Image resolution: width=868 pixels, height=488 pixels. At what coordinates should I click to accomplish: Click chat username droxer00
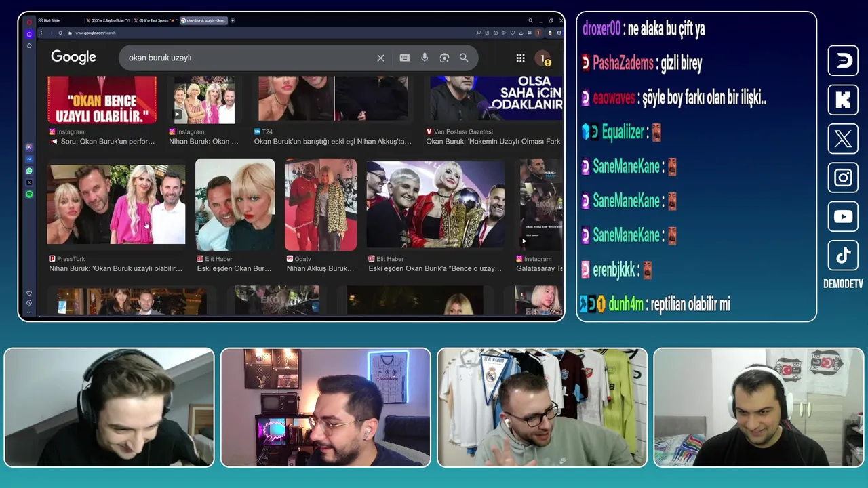601,29
